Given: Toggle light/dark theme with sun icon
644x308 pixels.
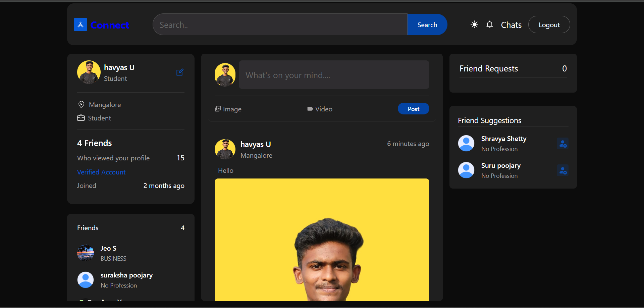Looking at the screenshot, I should coord(474,24).
